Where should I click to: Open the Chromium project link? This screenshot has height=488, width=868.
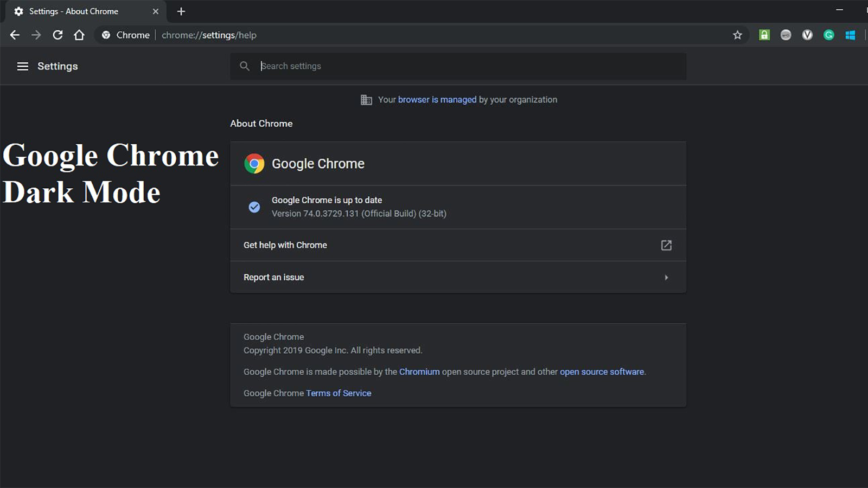click(419, 372)
